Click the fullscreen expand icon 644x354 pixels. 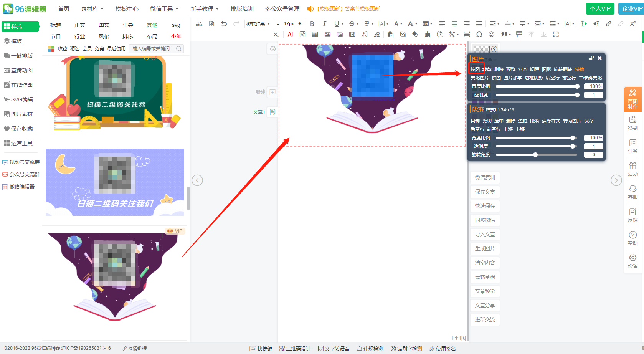[556, 35]
